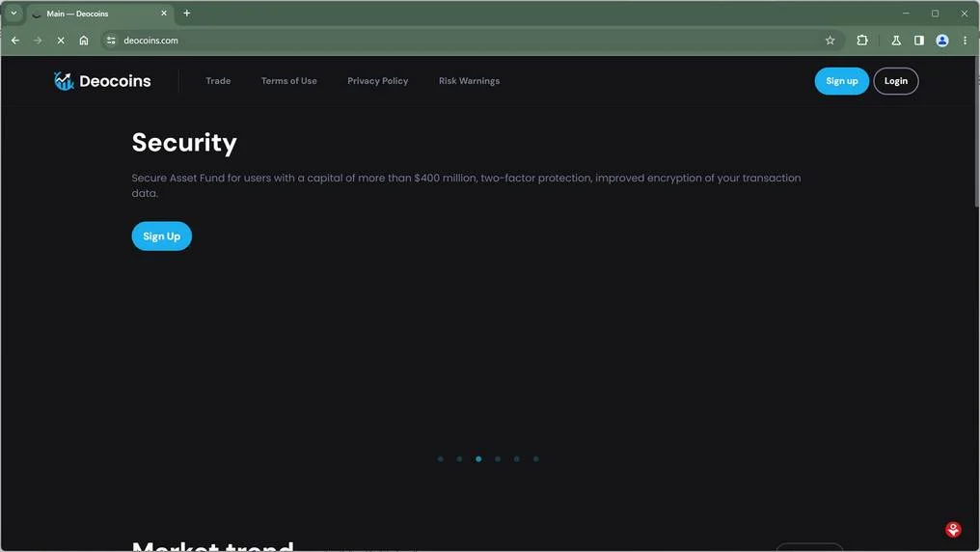Bookmark this page with the star icon

(x=830, y=40)
